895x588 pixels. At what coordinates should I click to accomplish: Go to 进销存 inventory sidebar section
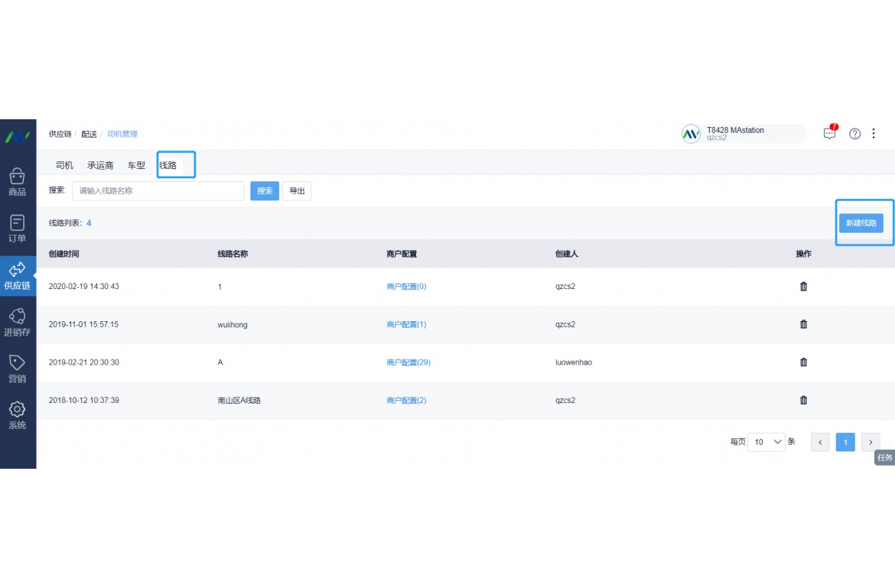(x=18, y=322)
